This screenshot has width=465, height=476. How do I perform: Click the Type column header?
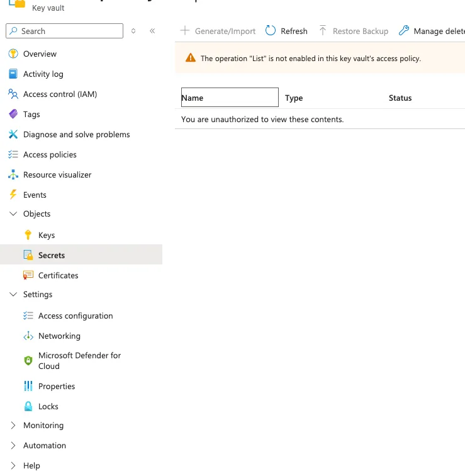coord(294,98)
